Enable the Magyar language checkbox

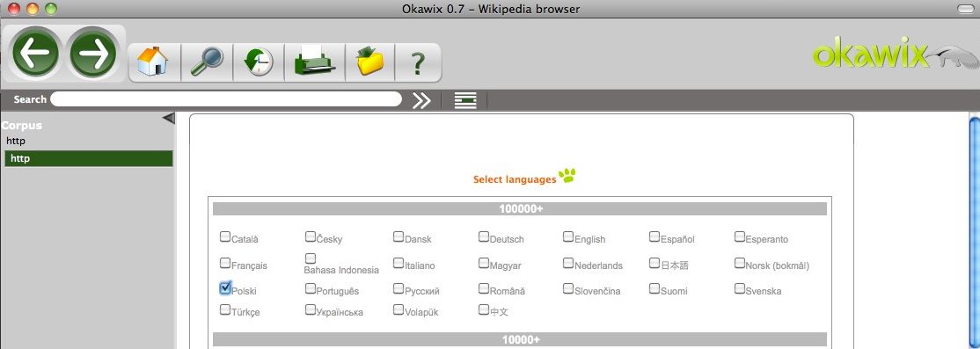point(484,263)
